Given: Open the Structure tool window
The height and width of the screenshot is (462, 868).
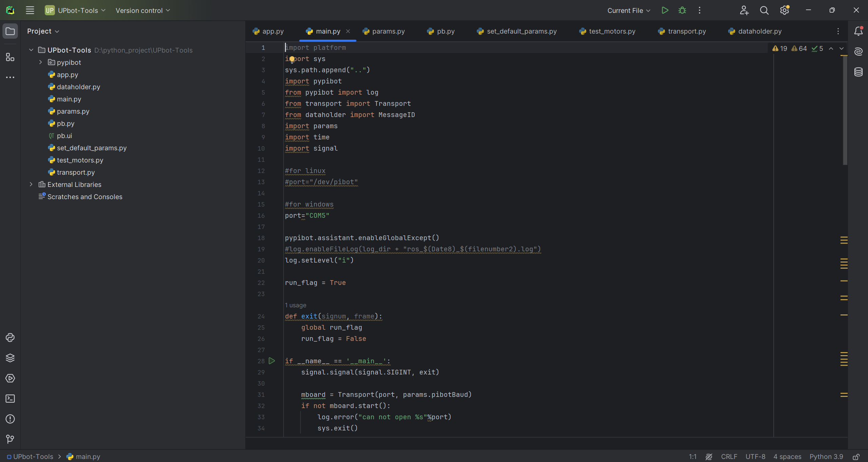Looking at the screenshot, I should [x=10, y=57].
